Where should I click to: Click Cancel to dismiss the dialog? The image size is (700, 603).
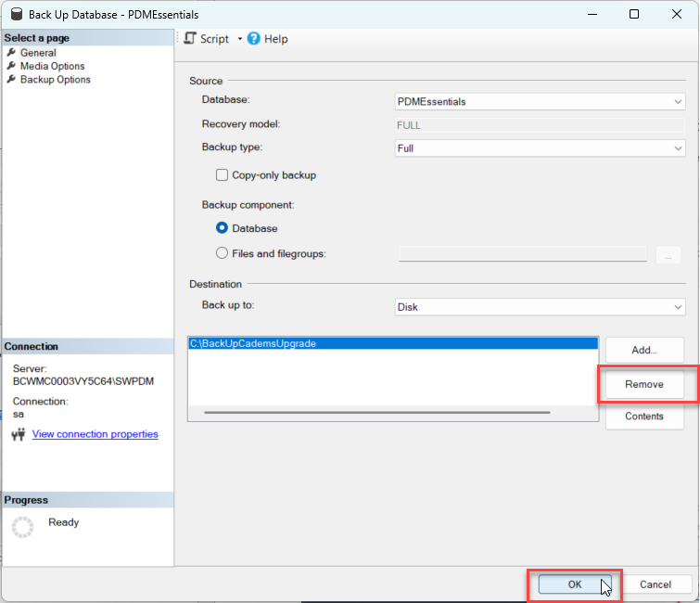(655, 584)
